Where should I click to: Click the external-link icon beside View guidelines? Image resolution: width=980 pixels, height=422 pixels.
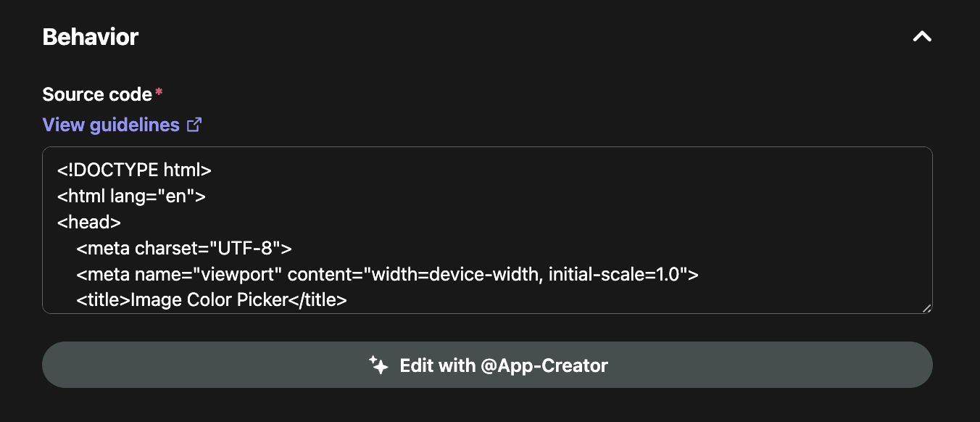click(194, 125)
